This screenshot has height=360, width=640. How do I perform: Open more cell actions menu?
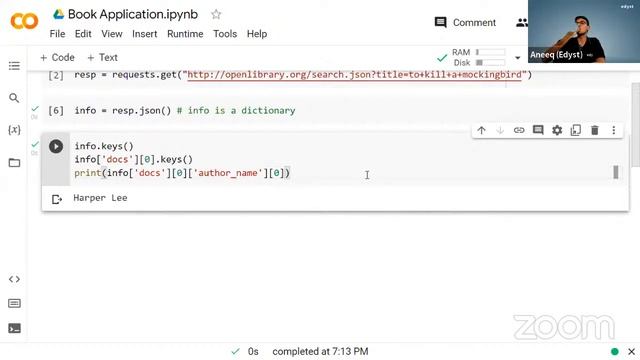pyautogui.click(x=613, y=130)
